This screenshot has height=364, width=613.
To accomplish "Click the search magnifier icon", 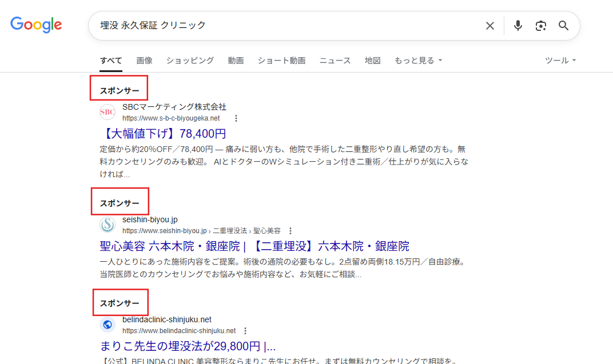I will click(x=563, y=26).
